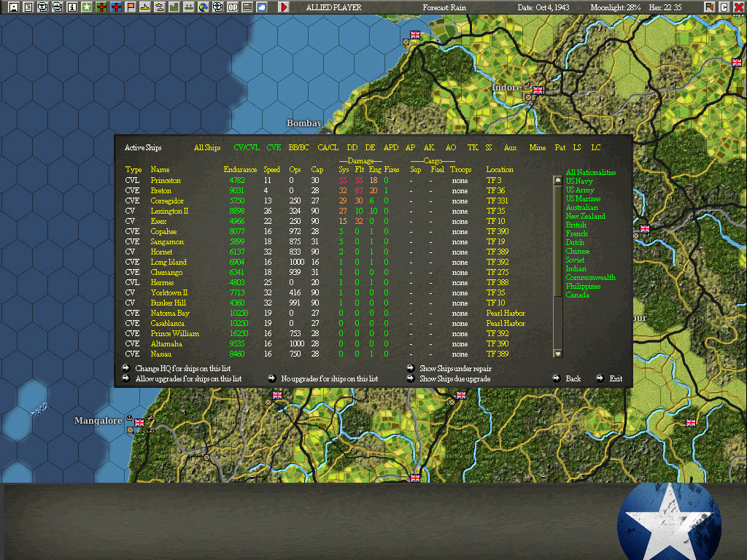This screenshot has width=747, height=560.
Task: Filter list by All Ships
Action: point(207,147)
